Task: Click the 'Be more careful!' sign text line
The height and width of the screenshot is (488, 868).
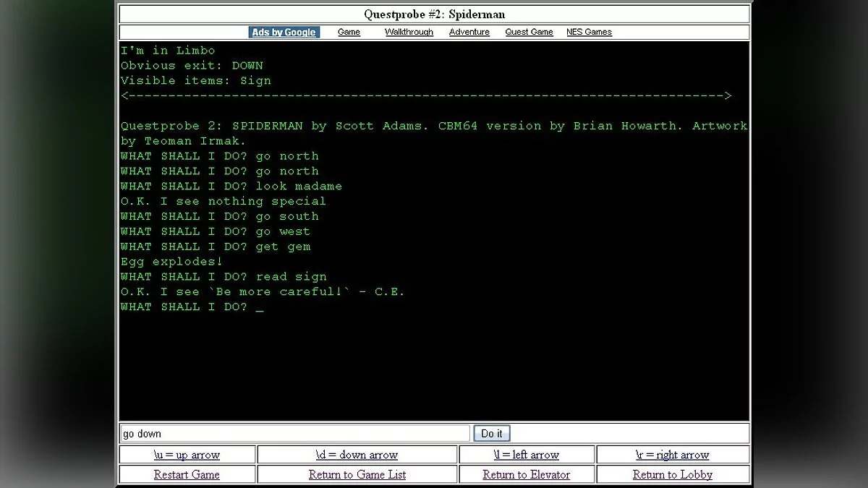Action: [x=263, y=292]
